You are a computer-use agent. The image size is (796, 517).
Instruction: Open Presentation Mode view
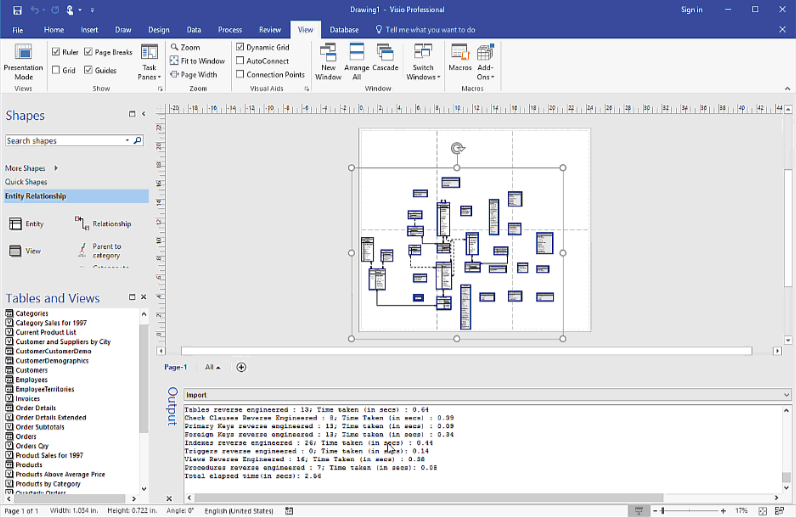[x=23, y=62]
